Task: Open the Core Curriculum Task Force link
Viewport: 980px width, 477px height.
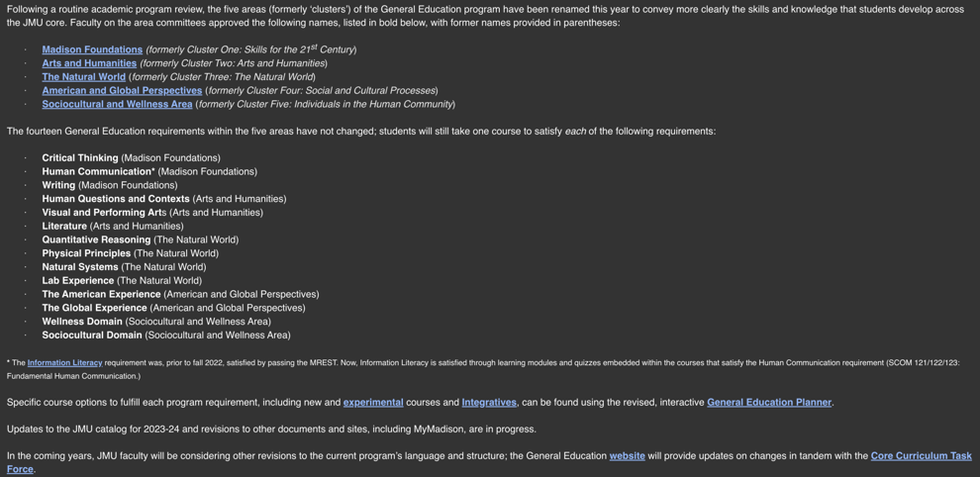Action: click(921, 456)
